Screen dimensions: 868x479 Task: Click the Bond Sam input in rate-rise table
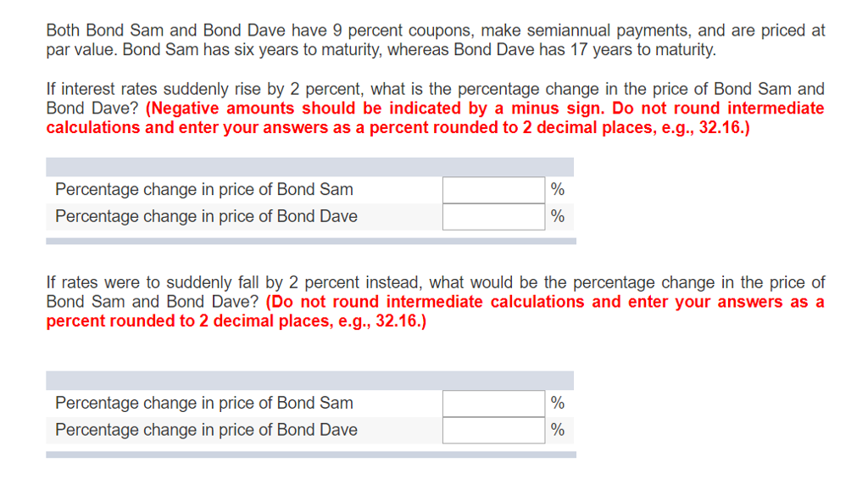click(x=494, y=190)
